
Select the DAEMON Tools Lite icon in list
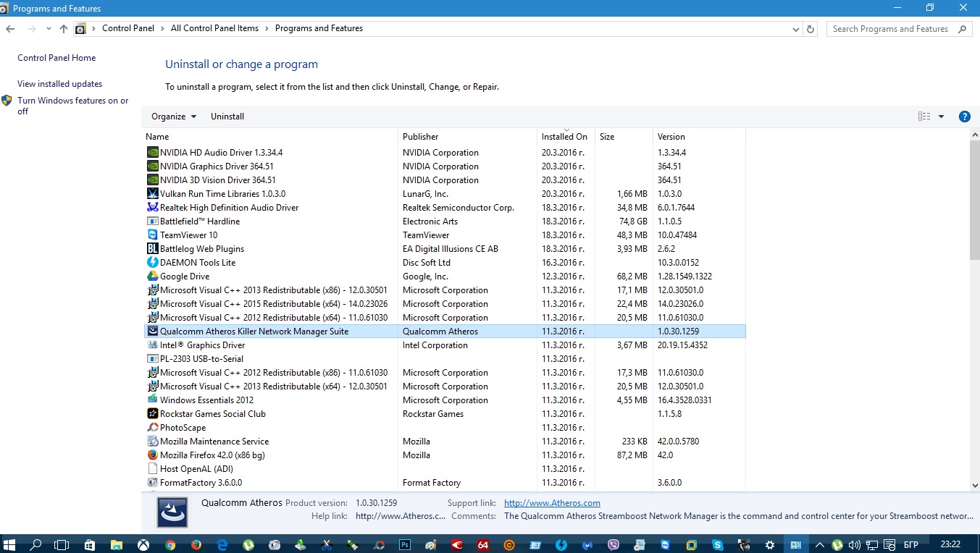point(152,263)
